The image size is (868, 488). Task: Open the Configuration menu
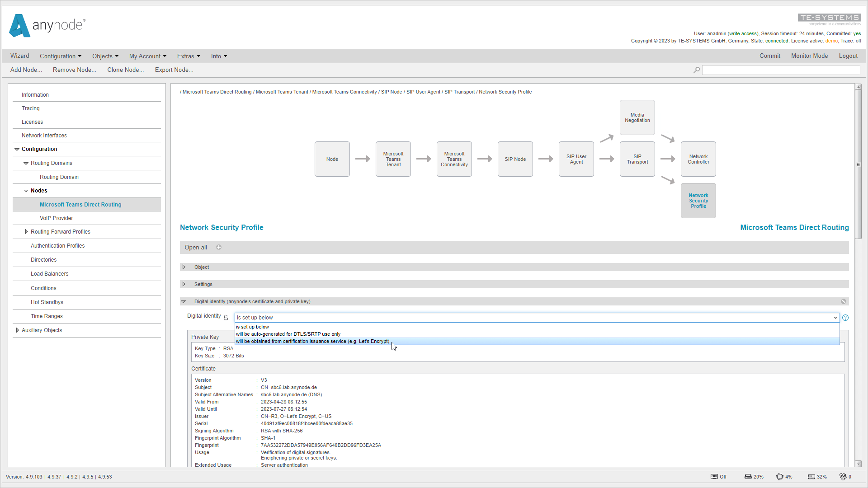[x=61, y=56]
